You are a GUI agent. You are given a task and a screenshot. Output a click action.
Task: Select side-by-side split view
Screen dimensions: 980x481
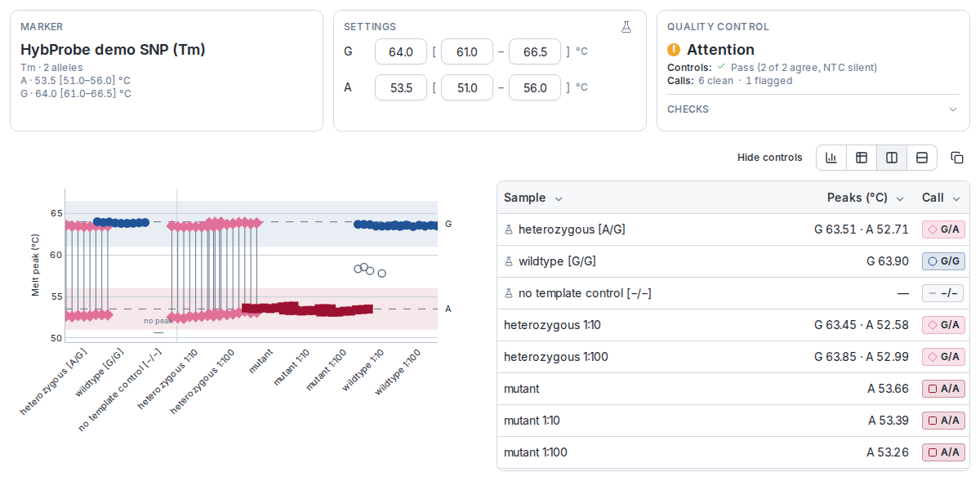coord(892,158)
